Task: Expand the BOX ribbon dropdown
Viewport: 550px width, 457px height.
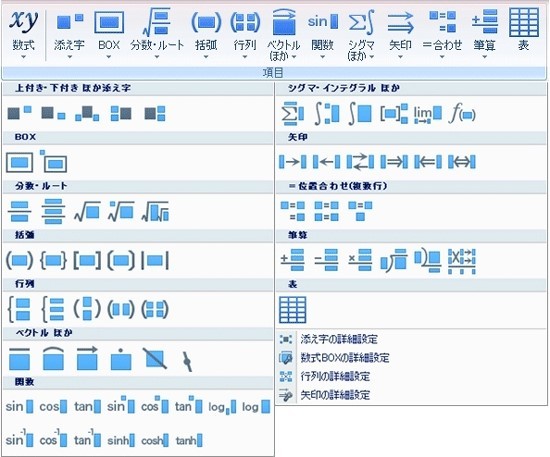Action: 109,34
